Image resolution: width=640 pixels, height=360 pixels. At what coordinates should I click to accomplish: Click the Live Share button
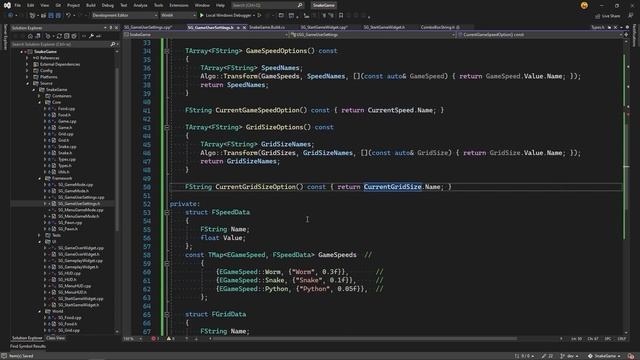[608, 16]
